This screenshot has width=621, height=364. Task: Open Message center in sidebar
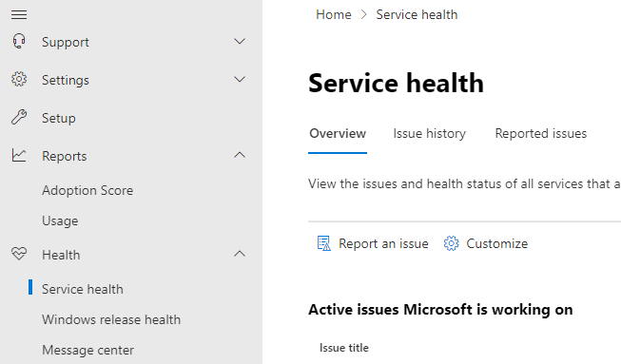(87, 350)
